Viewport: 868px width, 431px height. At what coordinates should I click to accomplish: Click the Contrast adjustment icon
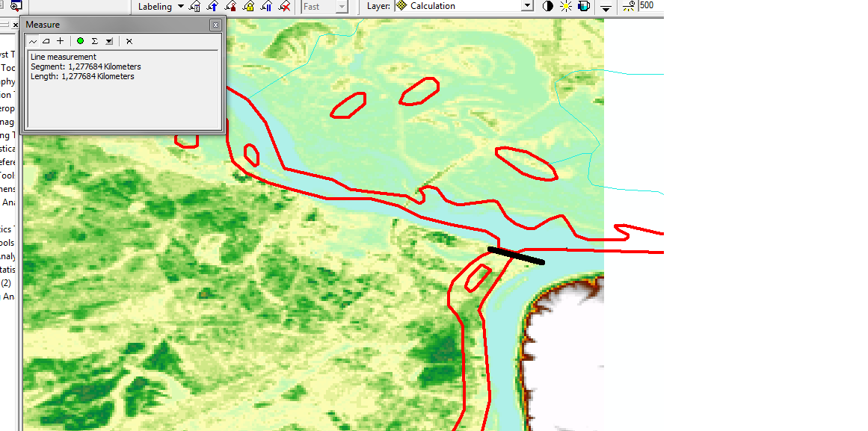[548, 7]
